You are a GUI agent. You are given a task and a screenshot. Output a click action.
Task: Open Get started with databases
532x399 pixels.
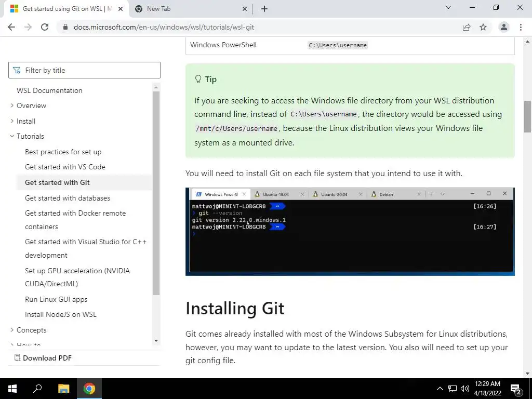(x=68, y=198)
